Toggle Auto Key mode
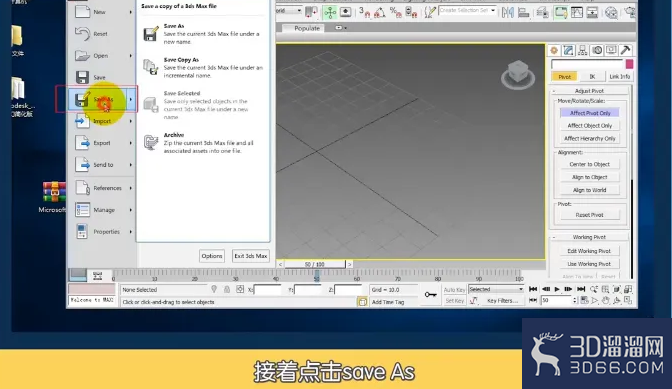Image resolution: width=672 pixels, height=389 pixels. (454, 290)
